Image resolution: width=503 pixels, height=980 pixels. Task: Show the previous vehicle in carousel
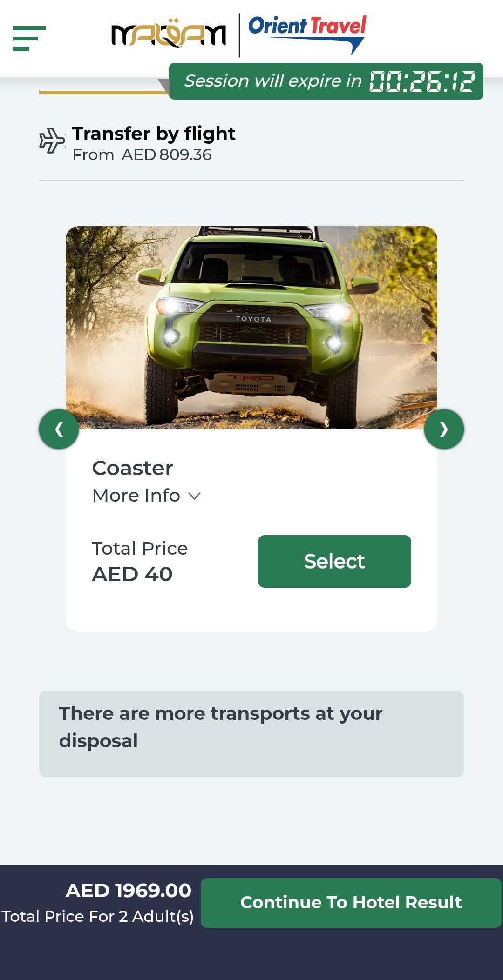coord(59,429)
